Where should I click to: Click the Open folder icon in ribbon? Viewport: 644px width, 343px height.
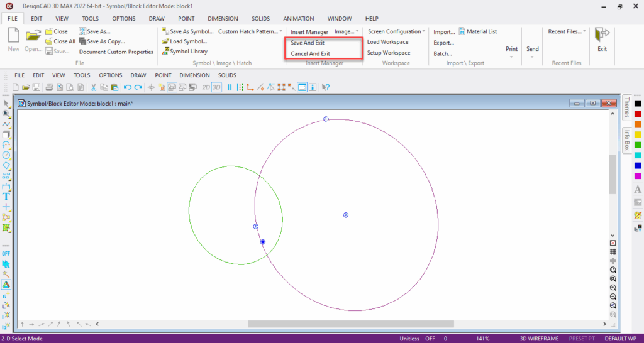click(33, 38)
